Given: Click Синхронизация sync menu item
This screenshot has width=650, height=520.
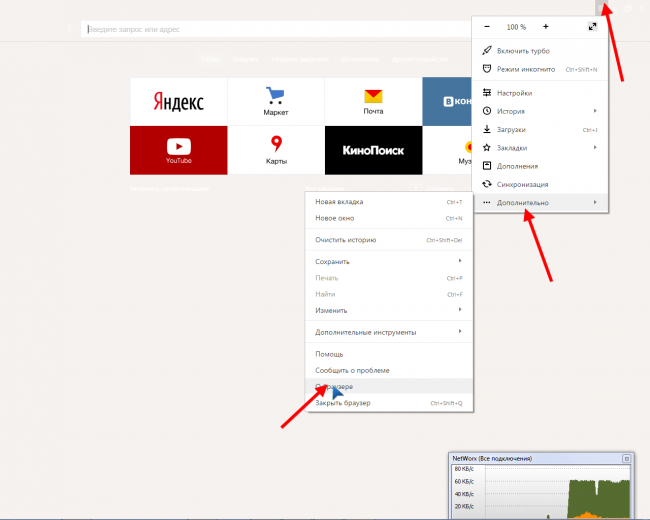Looking at the screenshot, I should click(523, 184).
